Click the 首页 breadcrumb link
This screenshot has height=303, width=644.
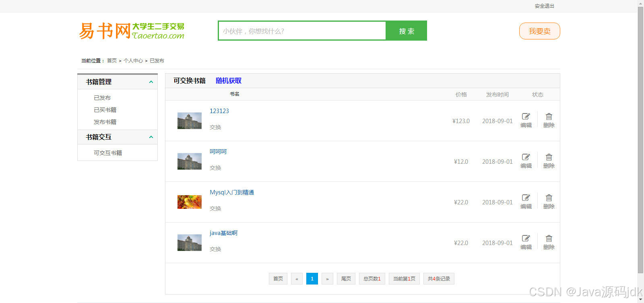pyautogui.click(x=112, y=61)
